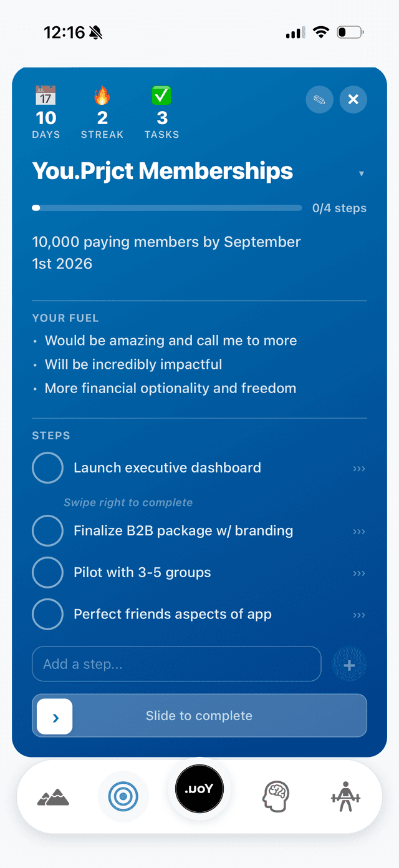Viewport: 399px width, 868px height.
Task: Check off the Launch executive dashboard step
Action: coord(47,467)
